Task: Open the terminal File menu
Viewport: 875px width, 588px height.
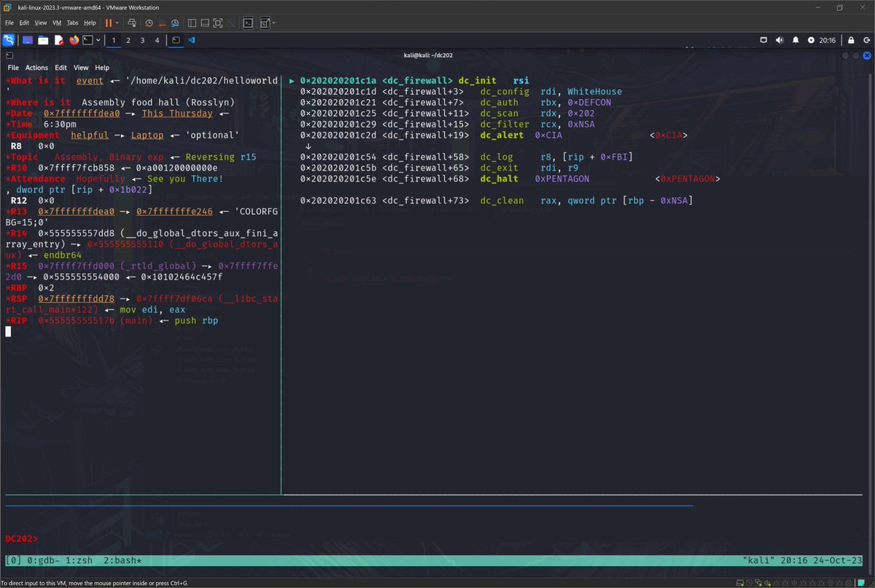Action: (x=13, y=67)
